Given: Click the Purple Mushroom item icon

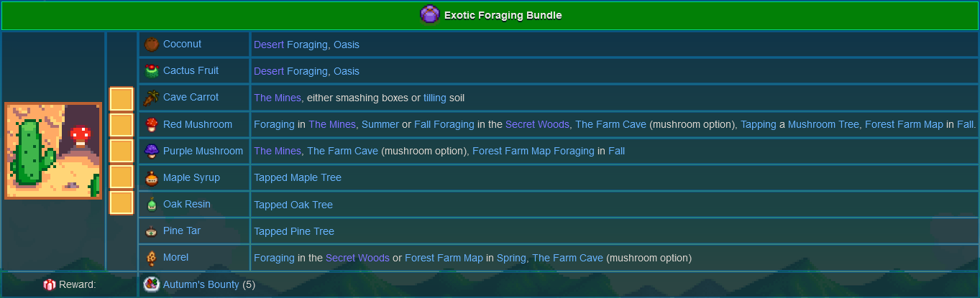Looking at the screenshot, I should tap(152, 151).
